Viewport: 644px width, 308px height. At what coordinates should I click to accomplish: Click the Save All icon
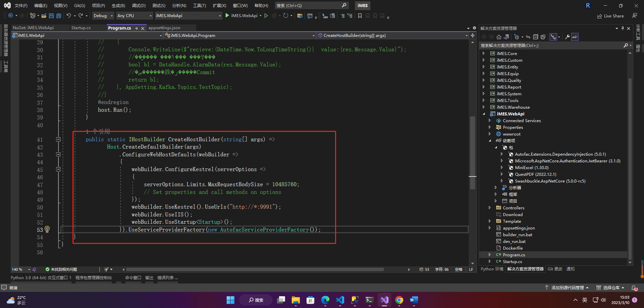(x=59, y=16)
